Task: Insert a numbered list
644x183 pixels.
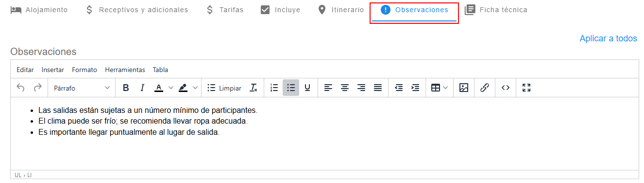Action: point(274,88)
